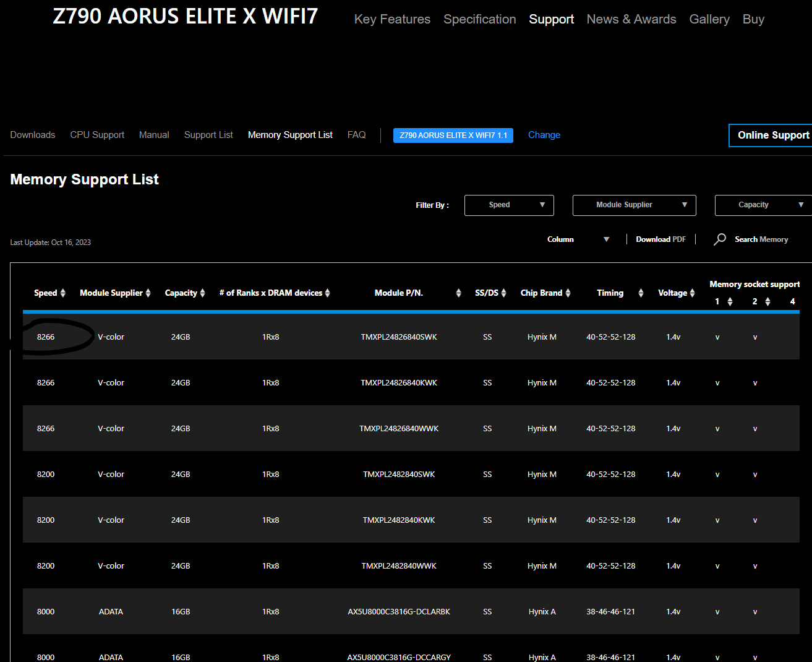This screenshot has width=812, height=662.
Task: Open the Capacity filter dropdown
Action: (763, 205)
